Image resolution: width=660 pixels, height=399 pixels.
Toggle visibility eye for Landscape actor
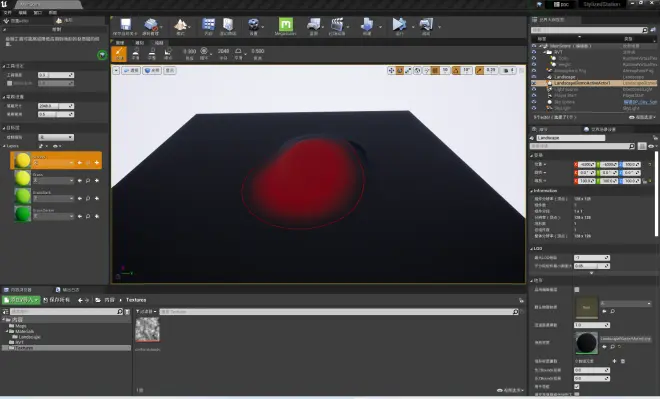point(534,77)
